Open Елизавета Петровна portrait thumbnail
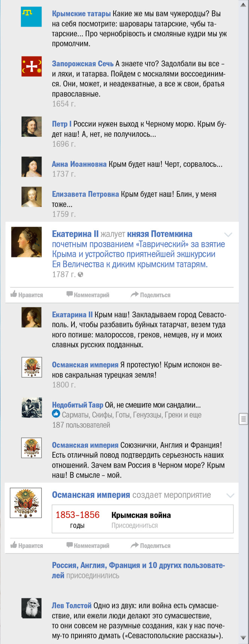 [x=31, y=197]
